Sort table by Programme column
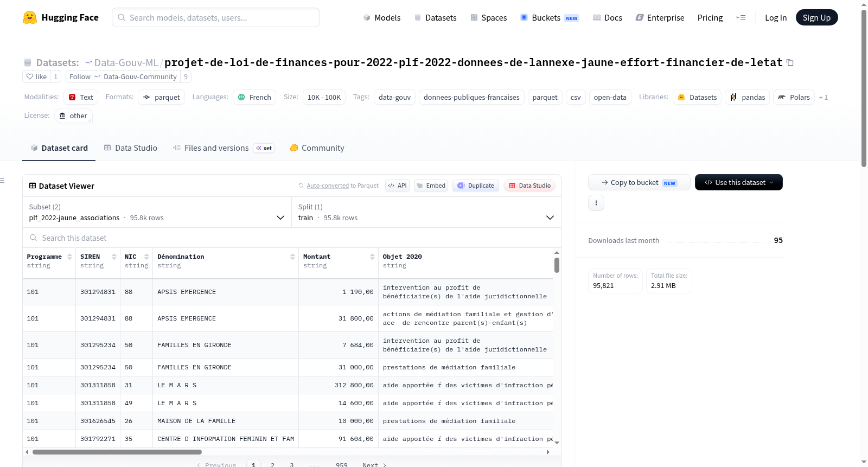 tap(69, 257)
